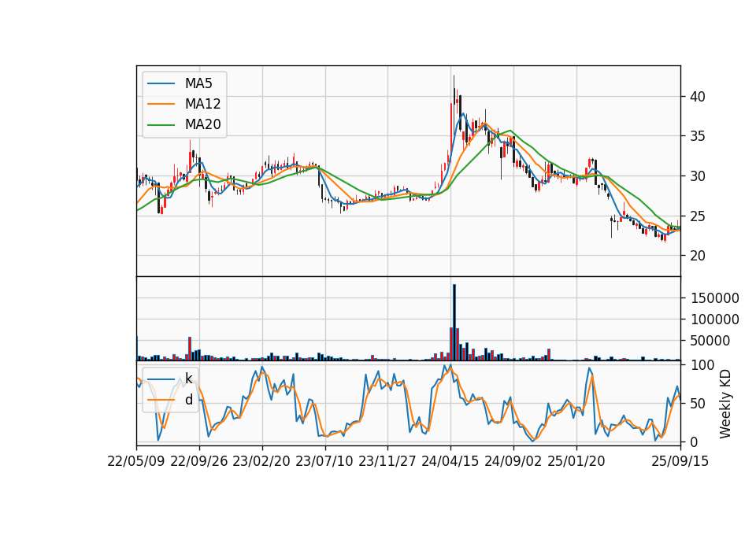Click the KD axis value 0
The image size is (756, 543).
pyautogui.click(x=694, y=441)
